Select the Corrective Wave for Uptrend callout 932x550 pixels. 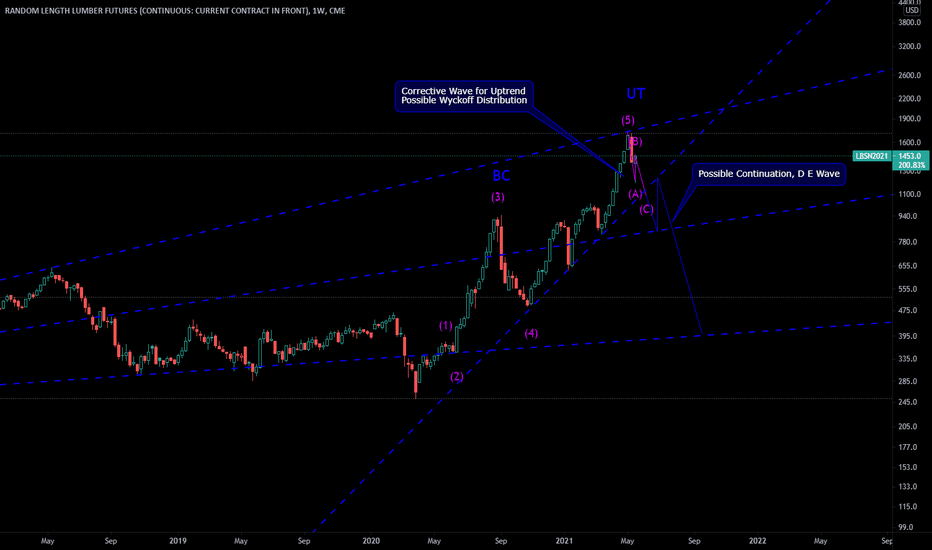[464, 96]
